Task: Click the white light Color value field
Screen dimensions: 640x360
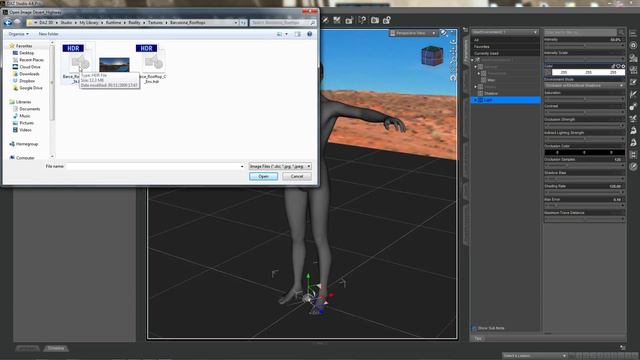Action: click(588, 72)
